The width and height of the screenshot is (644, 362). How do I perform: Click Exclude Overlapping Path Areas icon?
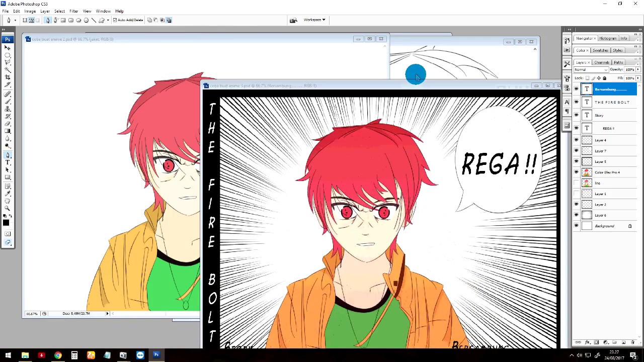pyautogui.click(x=169, y=20)
